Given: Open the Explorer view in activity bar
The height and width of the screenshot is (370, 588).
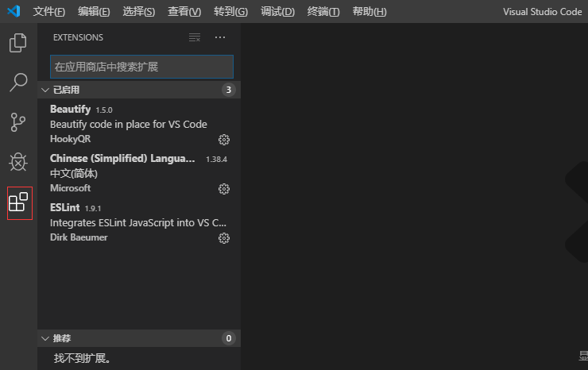Looking at the screenshot, I should tap(18, 43).
